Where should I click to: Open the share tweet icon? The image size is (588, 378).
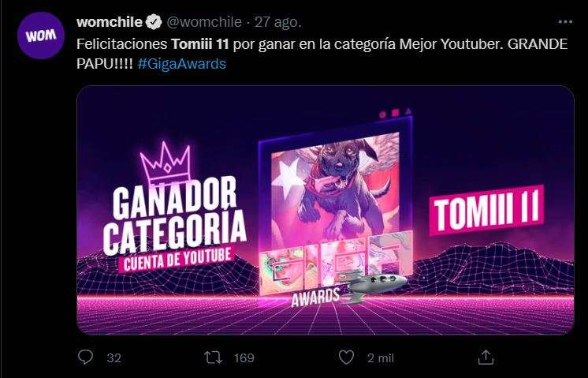[x=486, y=357]
